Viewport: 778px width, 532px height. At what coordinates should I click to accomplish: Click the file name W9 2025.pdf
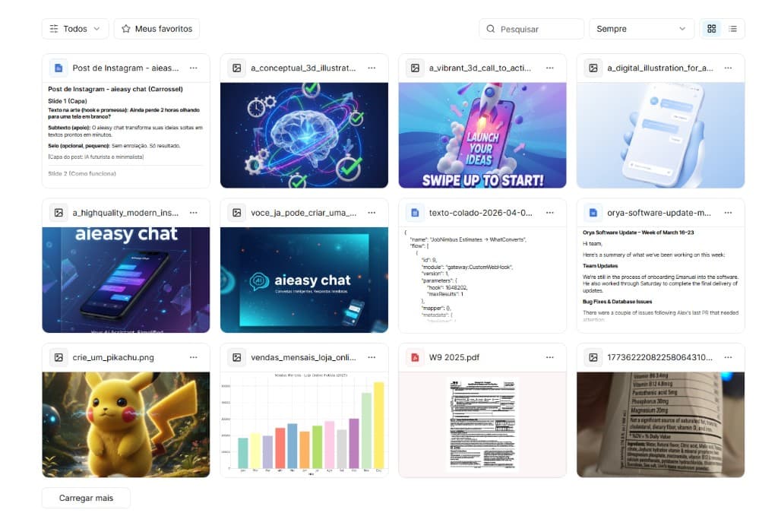pos(454,357)
